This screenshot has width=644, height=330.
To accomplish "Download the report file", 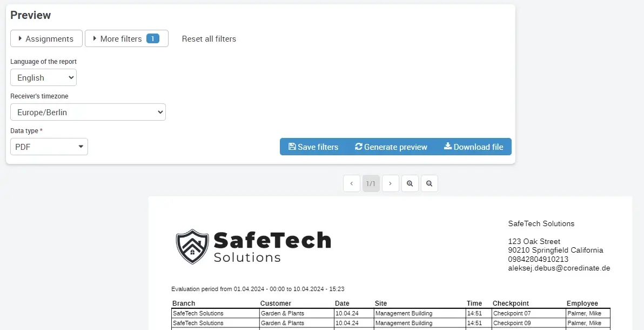I will click(473, 147).
